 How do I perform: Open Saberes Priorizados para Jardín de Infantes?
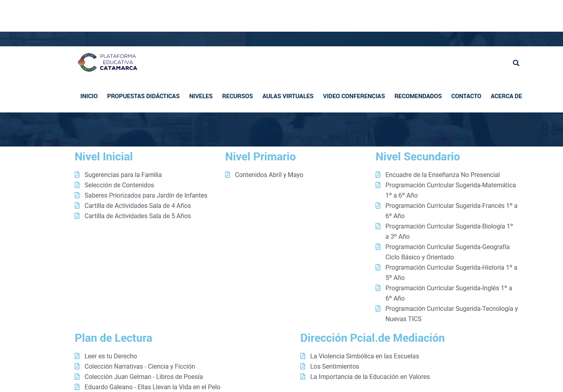click(x=146, y=195)
